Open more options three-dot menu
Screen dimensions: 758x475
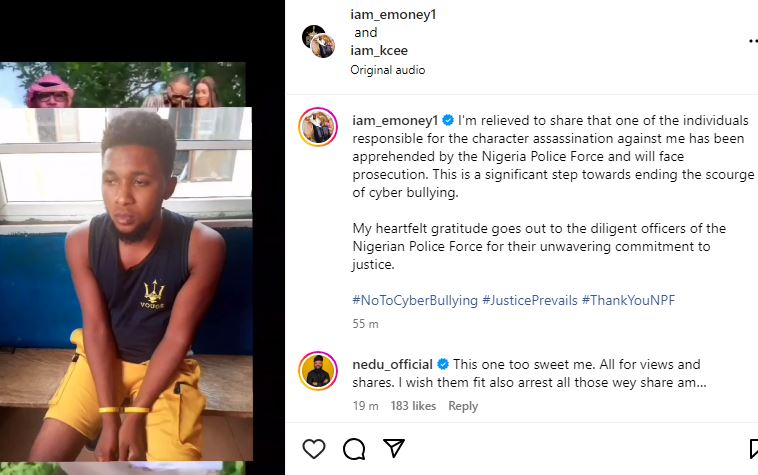(752, 41)
